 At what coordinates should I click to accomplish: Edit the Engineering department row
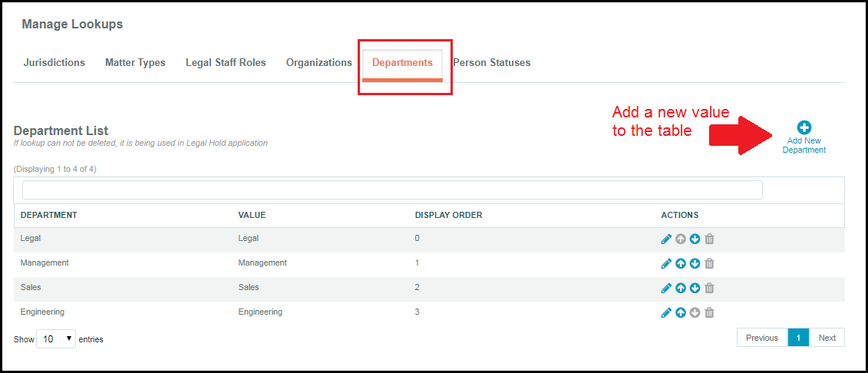point(666,313)
